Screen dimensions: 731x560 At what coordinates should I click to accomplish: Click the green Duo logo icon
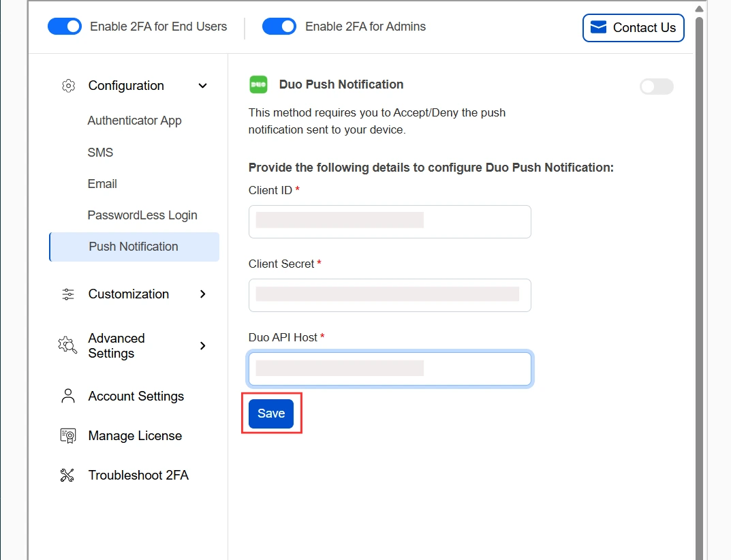coord(258,84)
